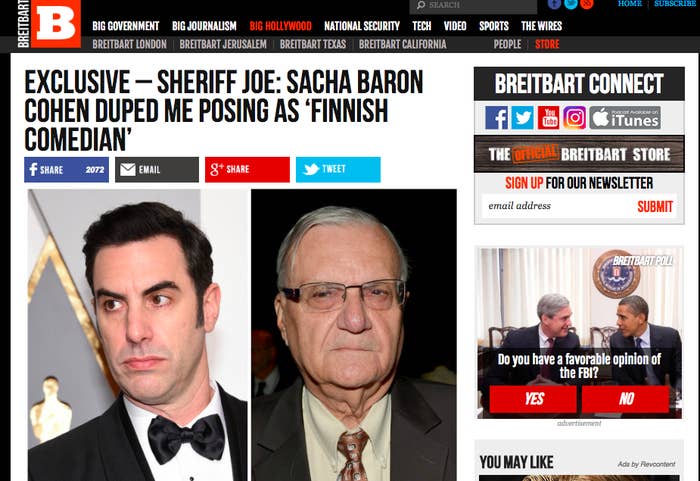The height and width of the screenshot is (481, 700).
Task: Share article on Facebook
Action: pyautogui.click(x=67, y=170)
